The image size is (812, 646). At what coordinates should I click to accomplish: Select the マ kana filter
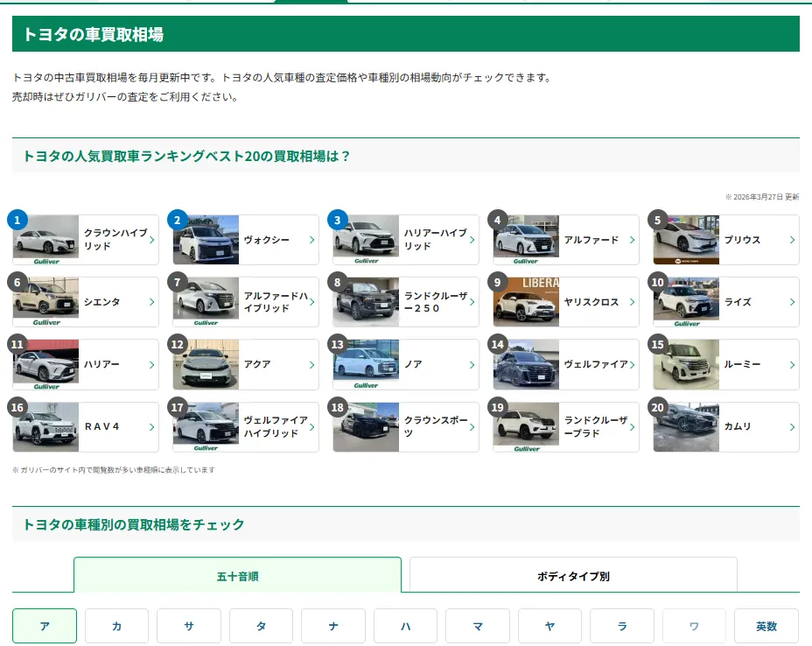pos(478,626)
